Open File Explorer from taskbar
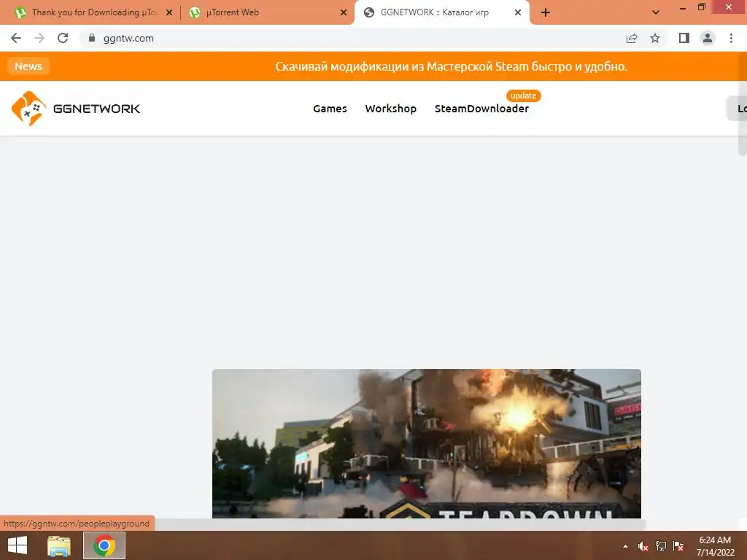The height and width of the screenshot is (560, 747). pyautogui.click(x=59, y=545)
